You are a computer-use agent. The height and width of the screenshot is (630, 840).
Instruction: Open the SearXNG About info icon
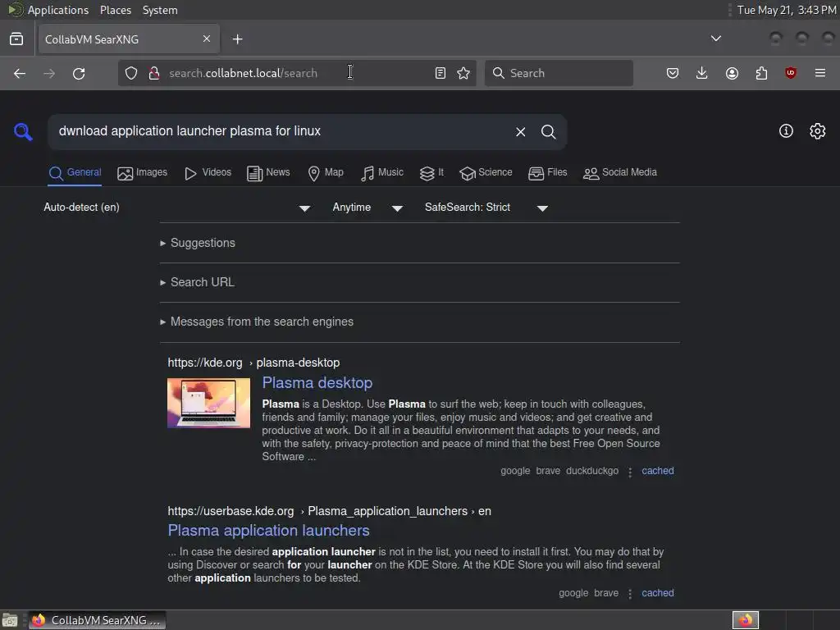(786, 130)
